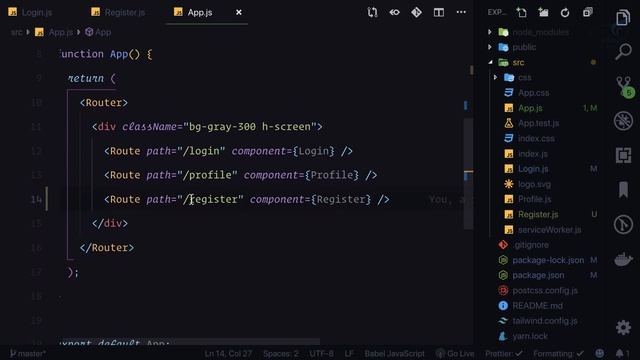Click App.js in the breadcrumb
This screenshot has height=360, width=640.
pyautogui.click(x=60, y=32)
